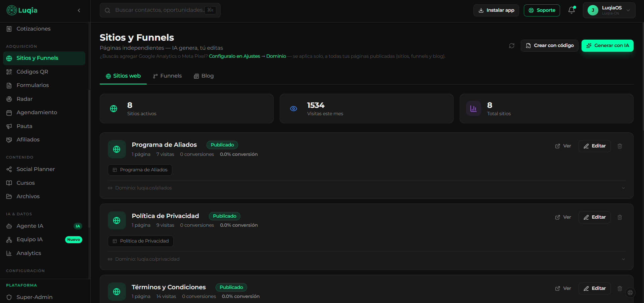This screenshot has width=644, height=303.
Task: View the Programa de Aliados site
Action: point(563,146)
